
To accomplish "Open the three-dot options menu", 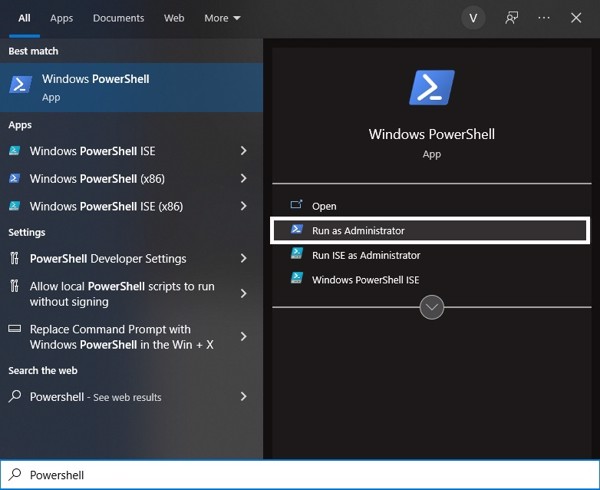I will tap(544, 18).
